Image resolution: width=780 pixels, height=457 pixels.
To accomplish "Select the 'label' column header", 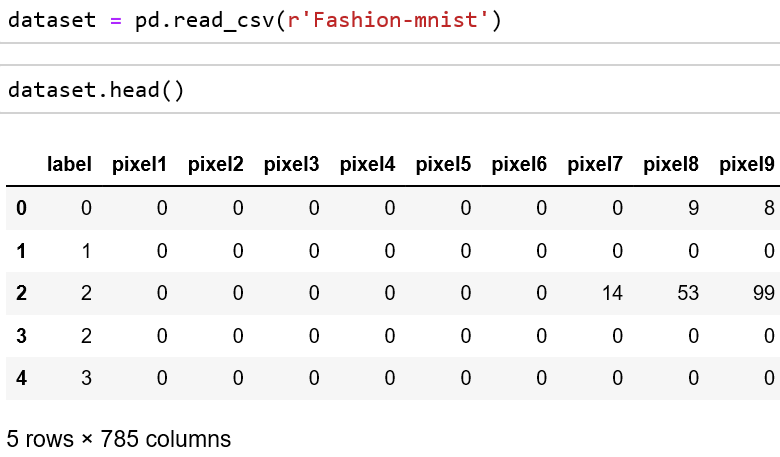I will [69, 164].
